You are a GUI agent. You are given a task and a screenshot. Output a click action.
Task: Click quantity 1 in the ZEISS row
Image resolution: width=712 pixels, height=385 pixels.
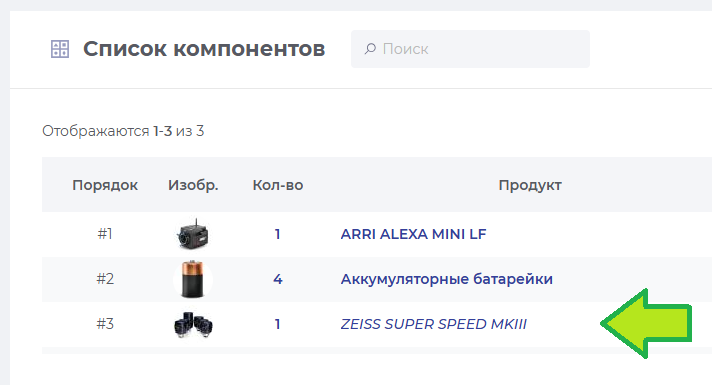coord(277,324)
